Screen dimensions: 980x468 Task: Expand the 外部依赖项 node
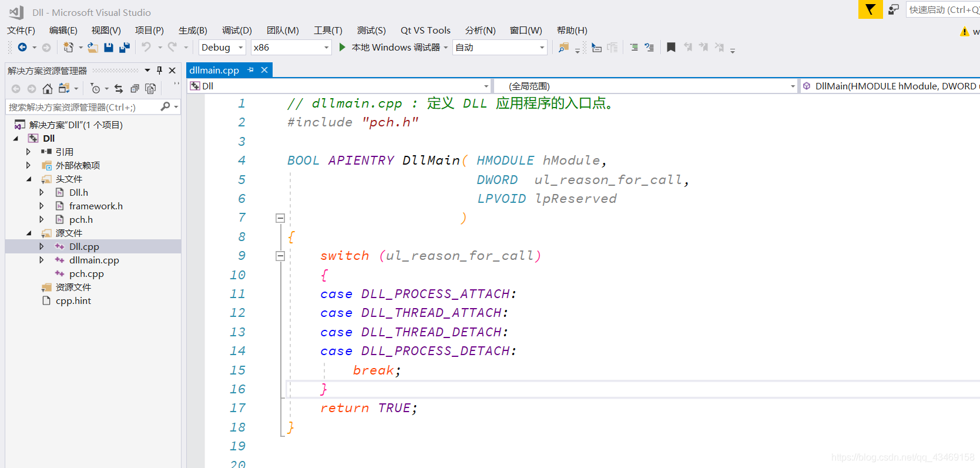(28, 165)
